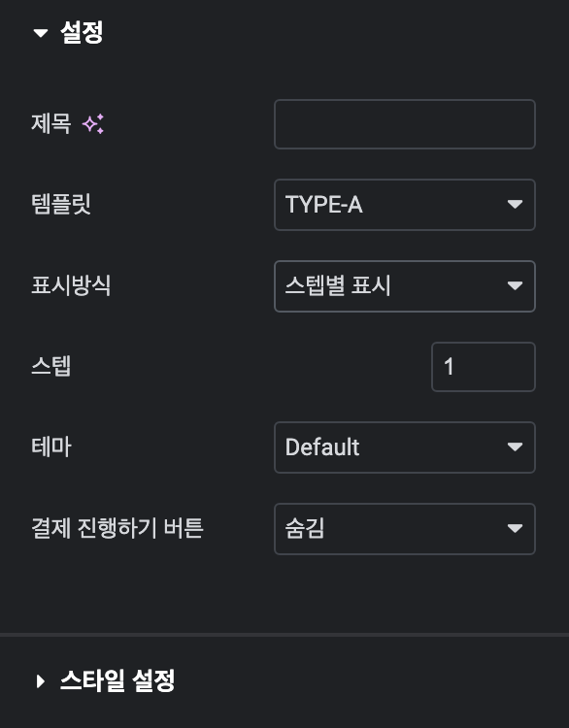Viewport: 569px width, 728px height.
Task: Click the 결제 진행하기 버튼 label
Action: (x=117, y=528)
